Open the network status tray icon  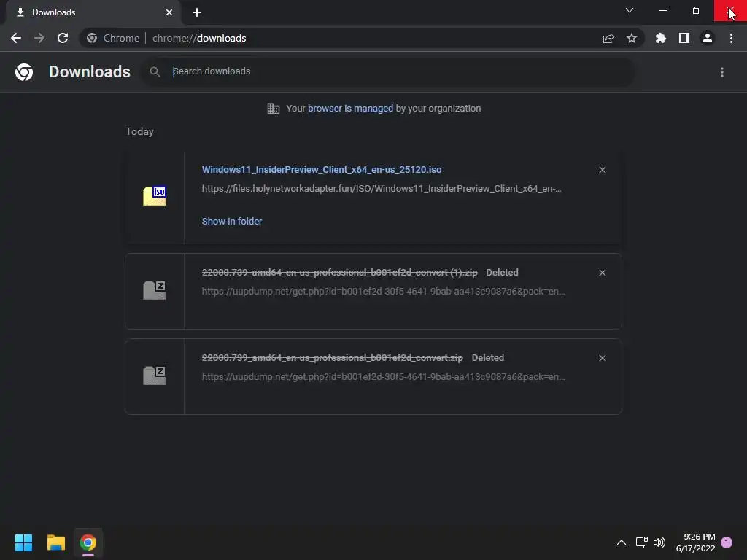coord(641,542)
